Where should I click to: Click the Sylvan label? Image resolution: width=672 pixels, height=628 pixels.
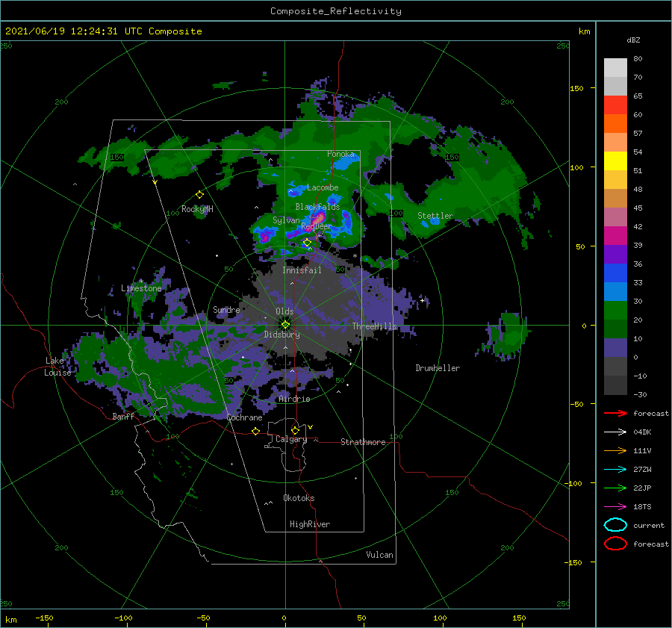[286, 220]
